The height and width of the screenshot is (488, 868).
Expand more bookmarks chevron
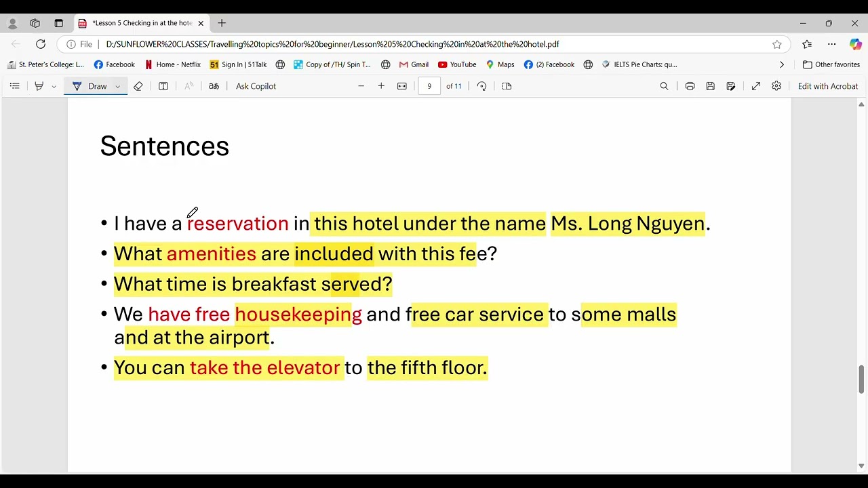coord(782,64)
